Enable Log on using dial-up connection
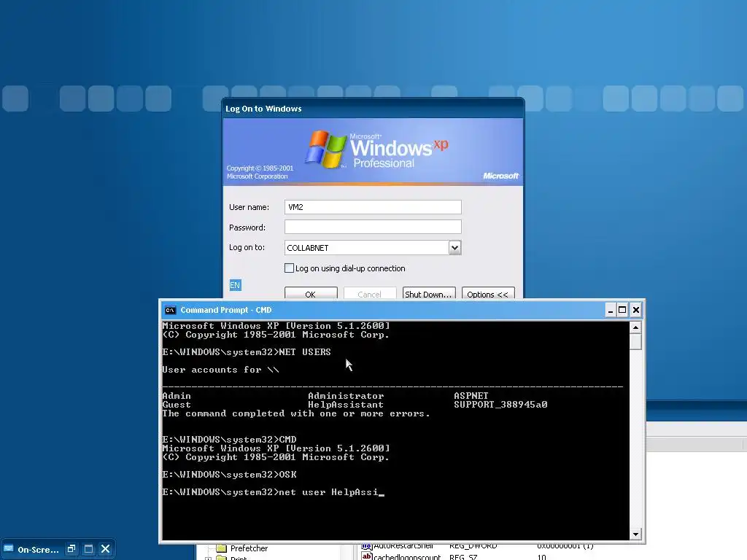 pos(289,268)
